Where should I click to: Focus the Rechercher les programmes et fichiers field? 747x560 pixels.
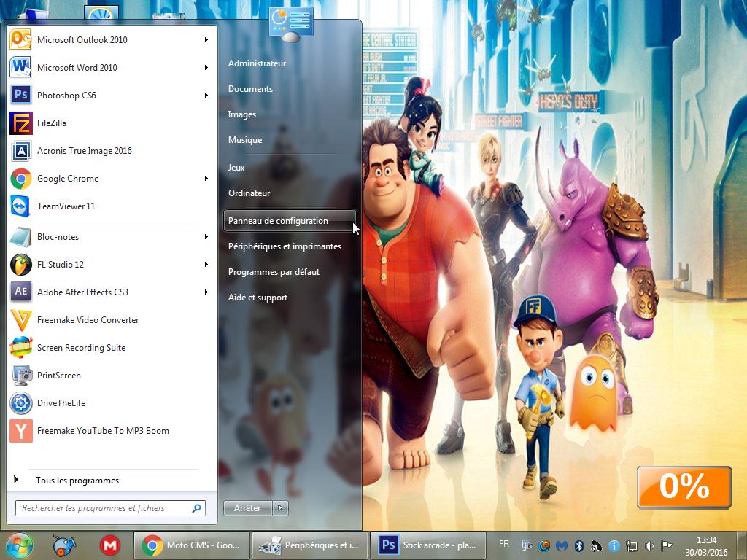point(111,508)
